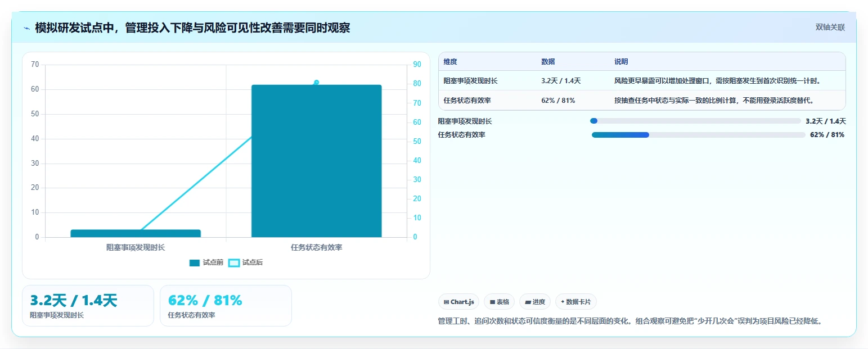This screenshot has height=349, width=868.
Task: Click the 维度 column header
Action: pyautogui.click(x=450, y=62)
